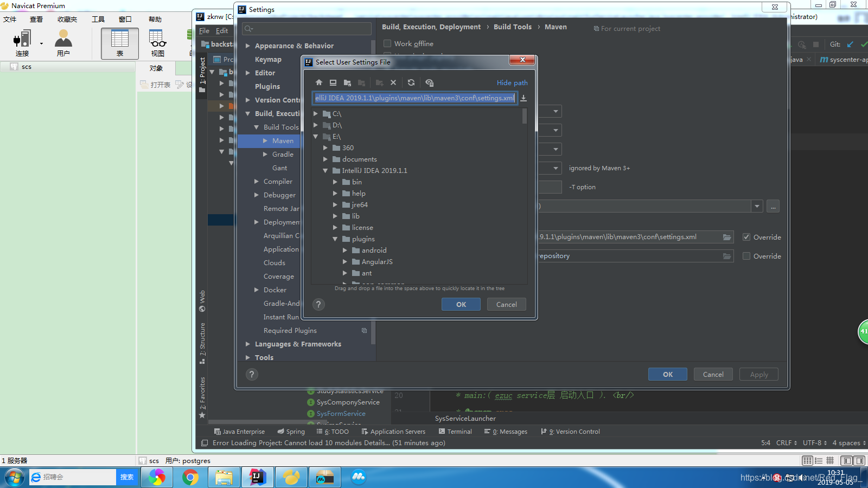Viewport: 868px width, 488px height.
Task: Open help in Settings dialog
Action: 252,374
